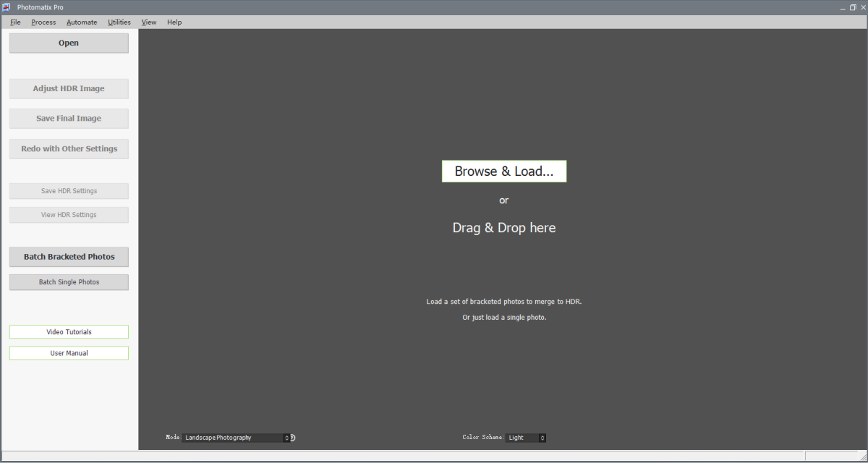Screen dimensions: 868x463
Task: Open the Automate menu
Action: coord(82,22)
